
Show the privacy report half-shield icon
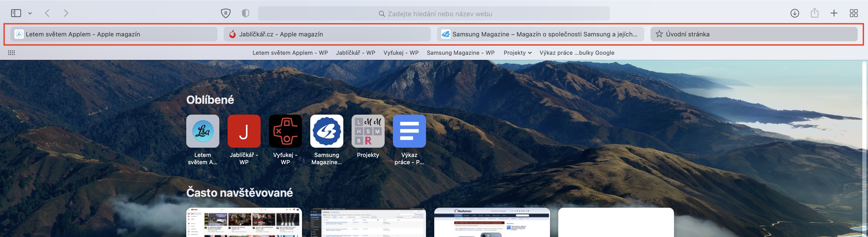(246, 13)
